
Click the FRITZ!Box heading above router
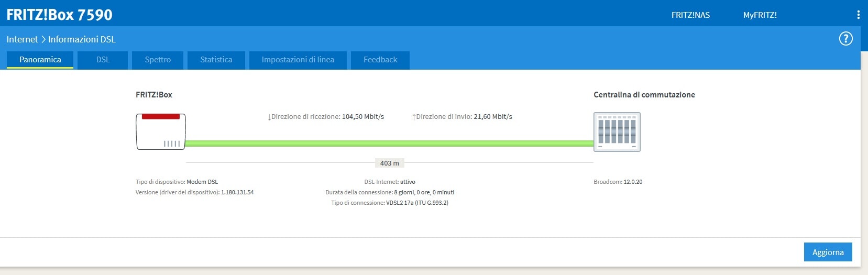pos(154,95)
